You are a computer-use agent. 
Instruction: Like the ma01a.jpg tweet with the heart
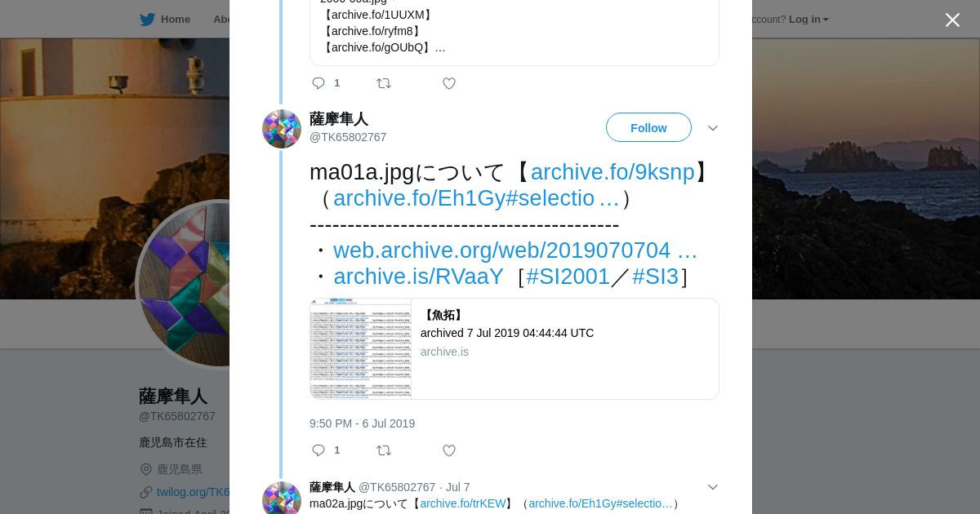click(x=449, y=450)
